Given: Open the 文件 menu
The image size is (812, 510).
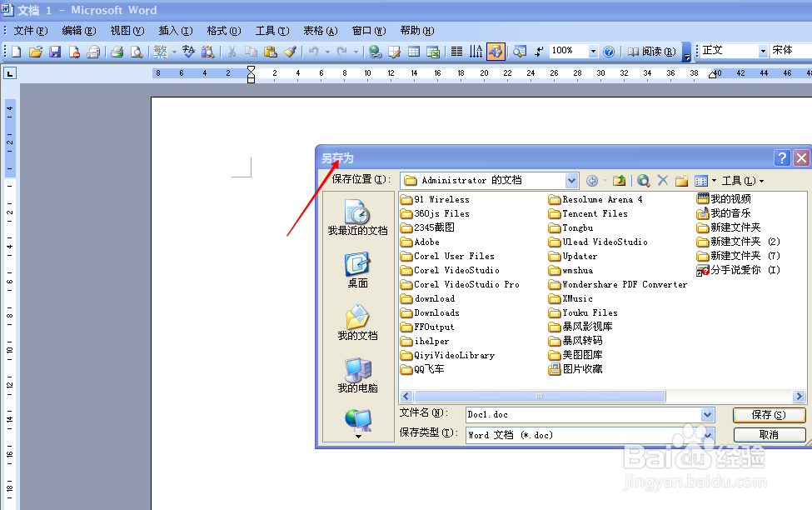Looking at the screenshot, I should [31, 31].
